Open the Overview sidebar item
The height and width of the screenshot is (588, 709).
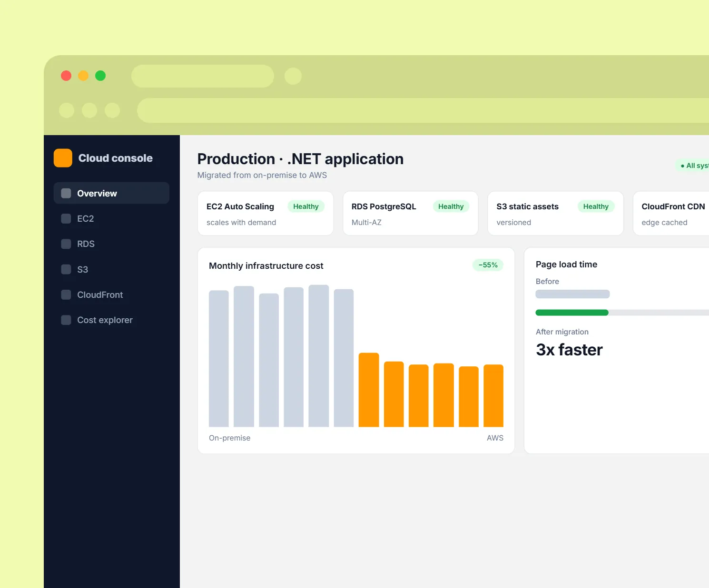[x=111, y=193]
